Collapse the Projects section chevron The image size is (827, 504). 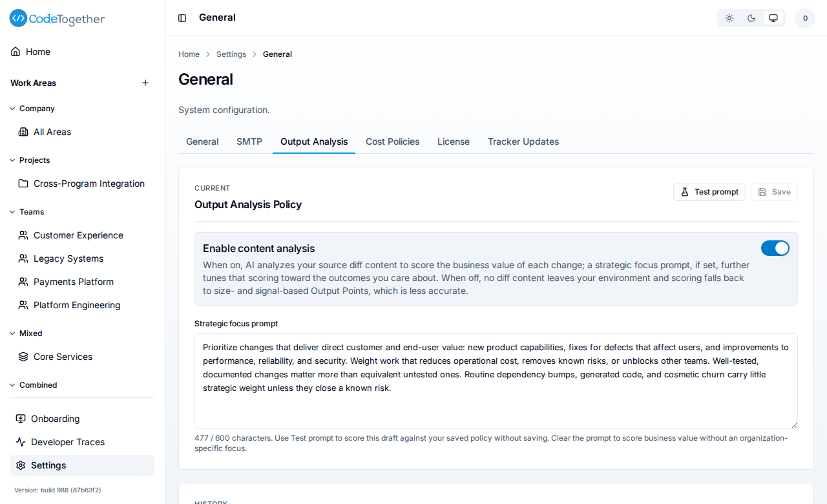click(12, 160)
